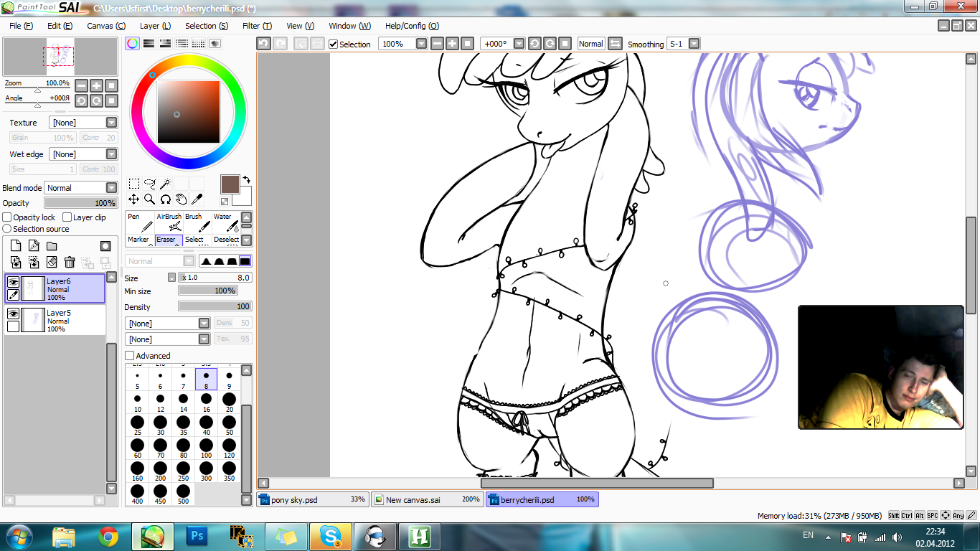Enable the Opacity lock checkbox
Screen dimensions: 980x551
click(x=7, y=217)
